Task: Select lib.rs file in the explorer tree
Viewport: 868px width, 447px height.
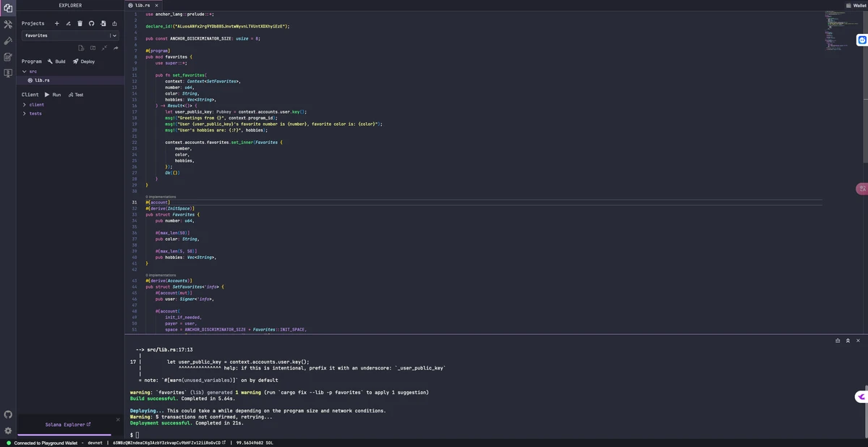Action: coord(42,80)
